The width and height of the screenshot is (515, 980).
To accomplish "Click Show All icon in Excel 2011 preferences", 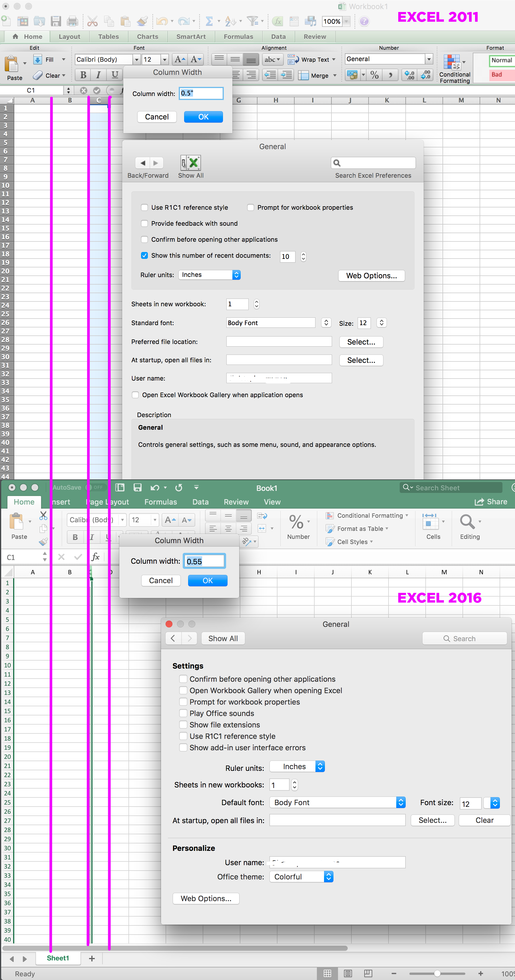I will tap(191, 163).
